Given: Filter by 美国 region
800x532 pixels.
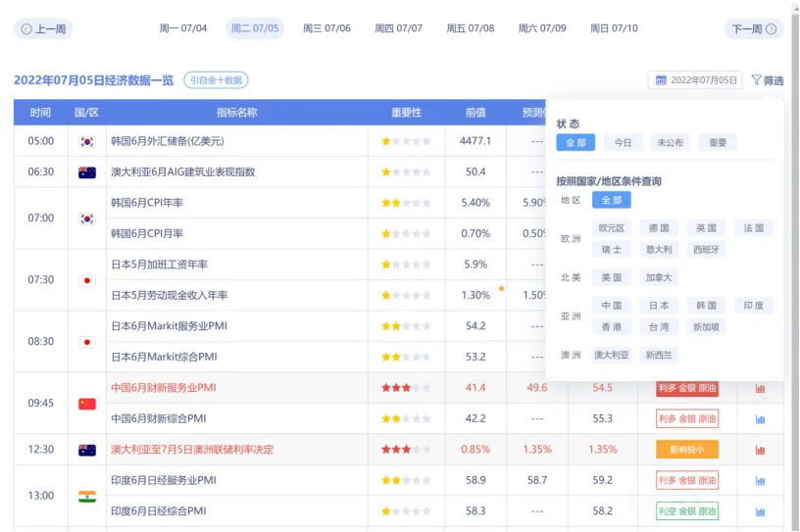Looking at the screenshot, I should click(611, 277).
